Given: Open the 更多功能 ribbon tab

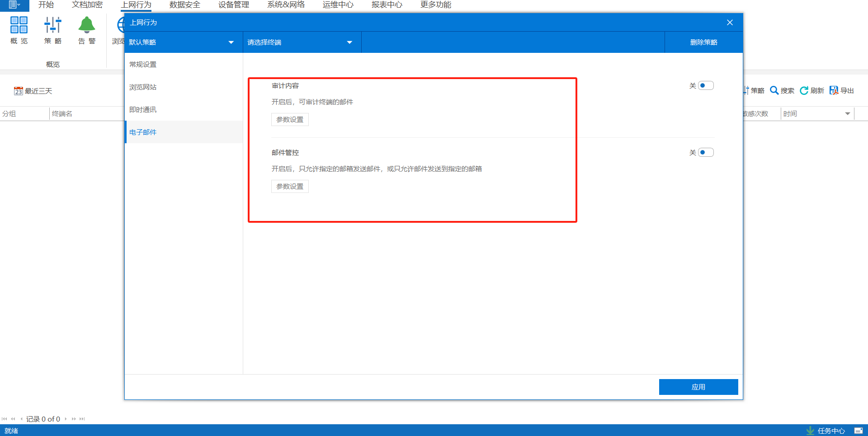Looking at the screenshot, I should coord(436,5).
